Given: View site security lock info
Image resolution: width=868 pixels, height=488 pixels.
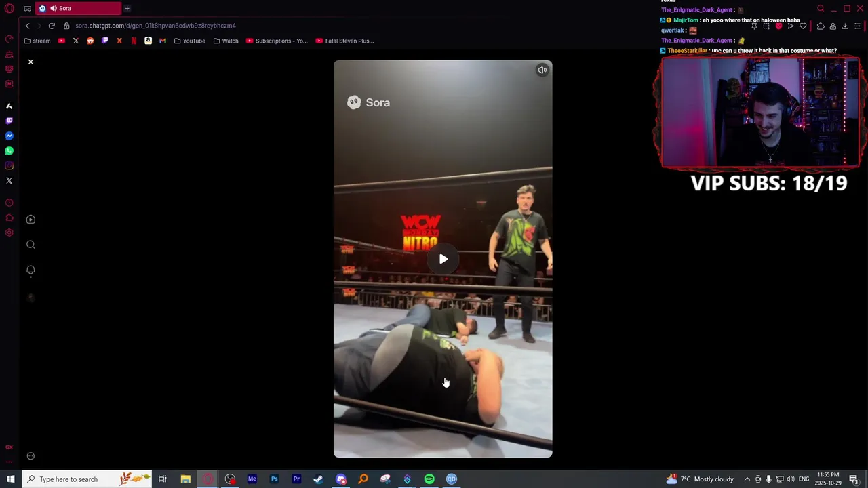Looking at the screenshot, I should [x=66, y=26].
